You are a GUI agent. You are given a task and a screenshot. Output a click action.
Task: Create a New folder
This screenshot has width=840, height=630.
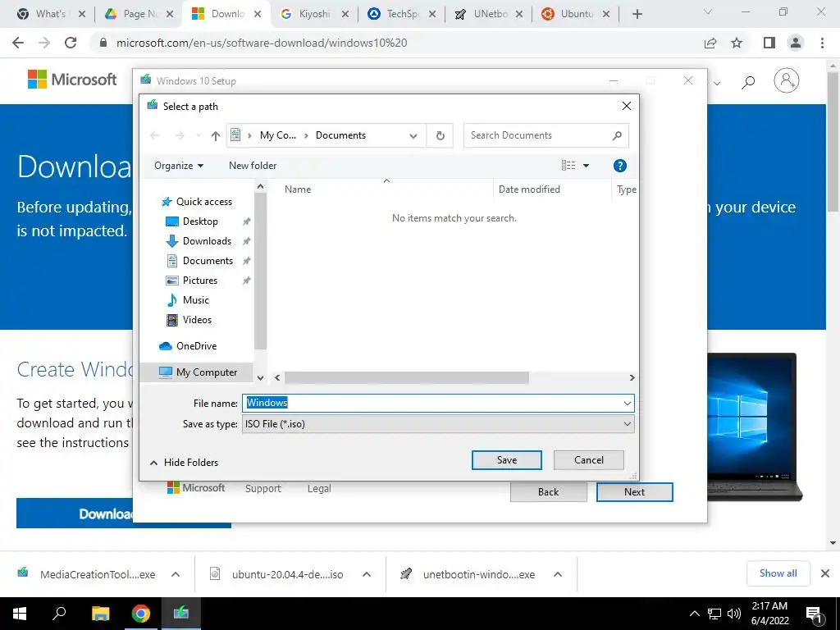253,166
